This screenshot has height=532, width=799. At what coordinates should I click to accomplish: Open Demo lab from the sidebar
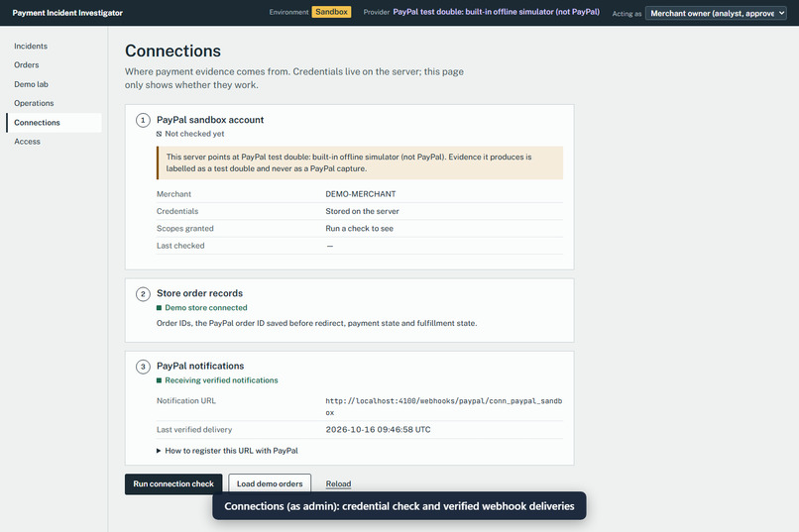click(x=31, y=84)
